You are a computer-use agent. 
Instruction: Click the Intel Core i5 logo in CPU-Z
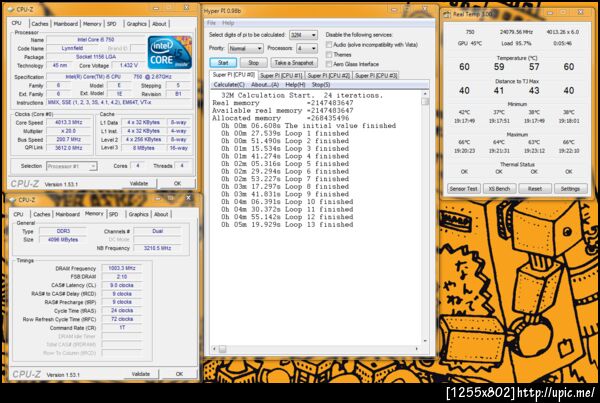(x=170, y=52)
